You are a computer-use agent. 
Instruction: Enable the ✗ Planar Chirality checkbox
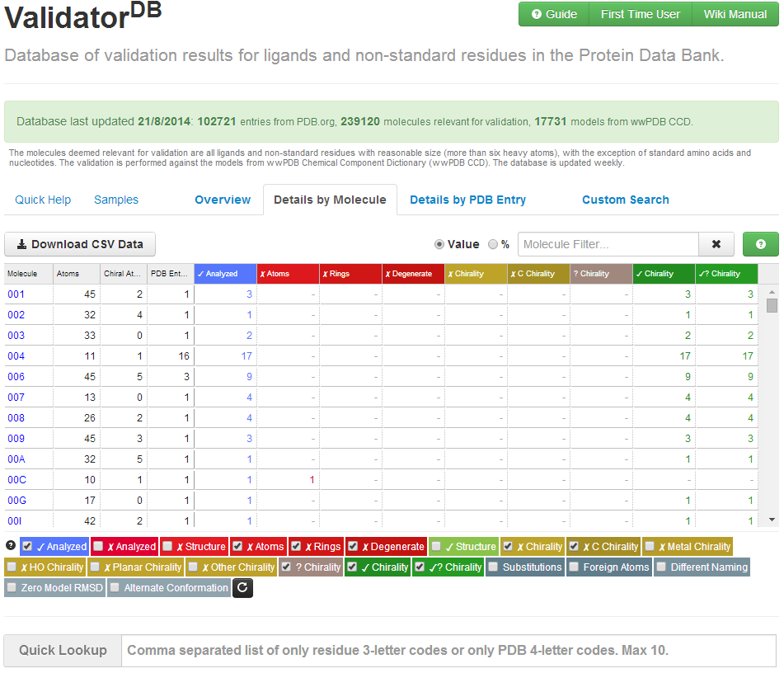[x=95, y=567]
